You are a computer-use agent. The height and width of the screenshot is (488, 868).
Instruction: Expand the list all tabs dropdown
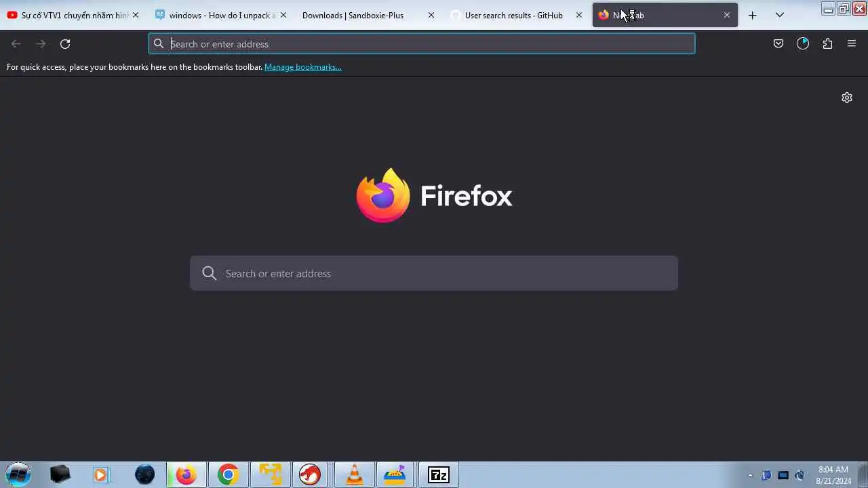pos(779,15)
